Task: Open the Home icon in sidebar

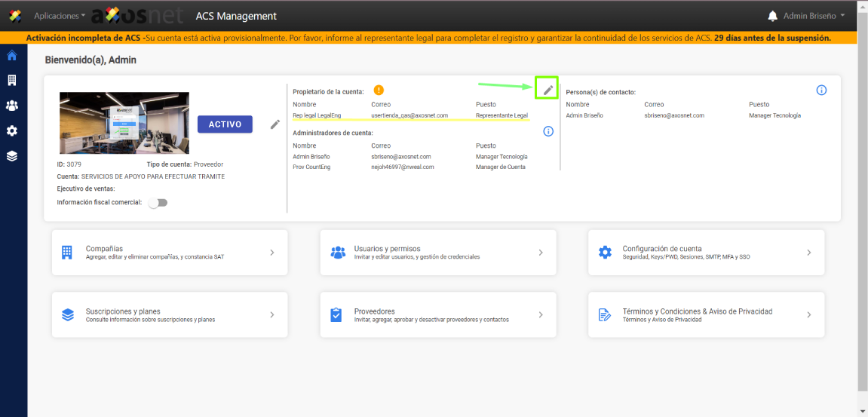Action: pyautogui.click(x=11, y=55)
